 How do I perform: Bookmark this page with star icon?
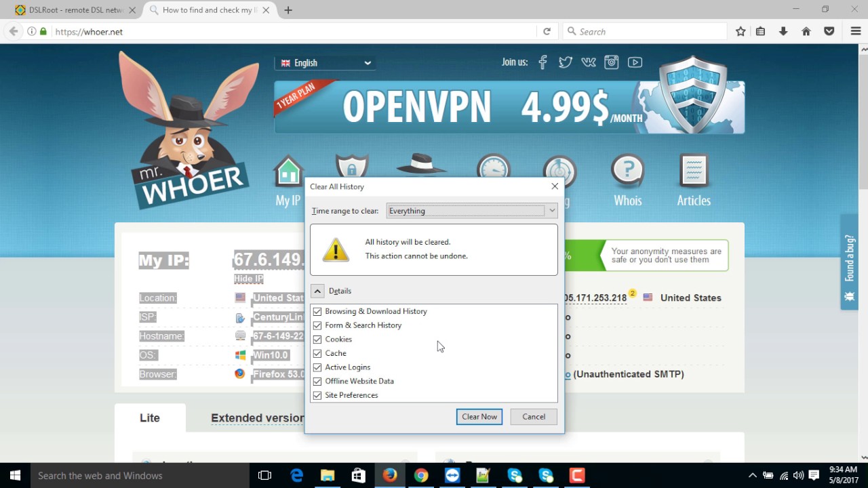tap(741, 31)
